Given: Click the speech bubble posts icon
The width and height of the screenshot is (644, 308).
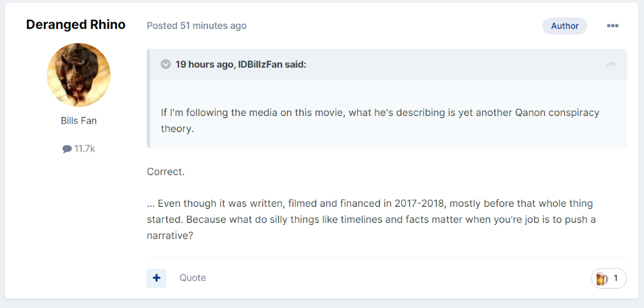Looking at the screenshot, I should pyautogui.click(x=67, y=149).
